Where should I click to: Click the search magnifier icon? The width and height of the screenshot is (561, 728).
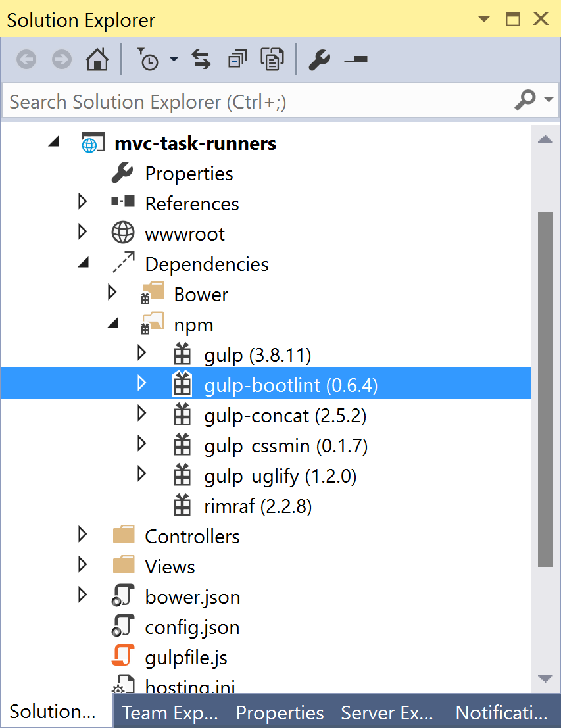click(525, 101)
